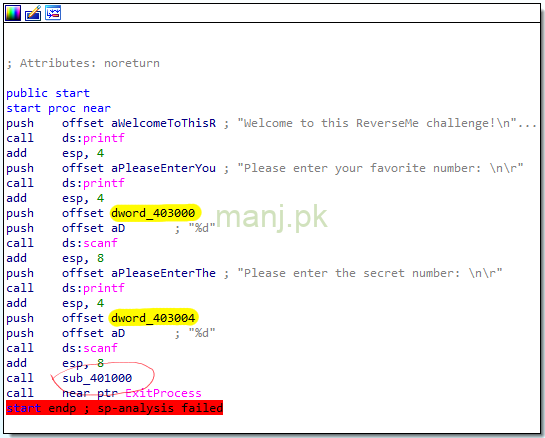The width and height of the screenshot is (545, 438).
Task: Click the first 'offset aD' operand
Action: click(x=93, y=228)
